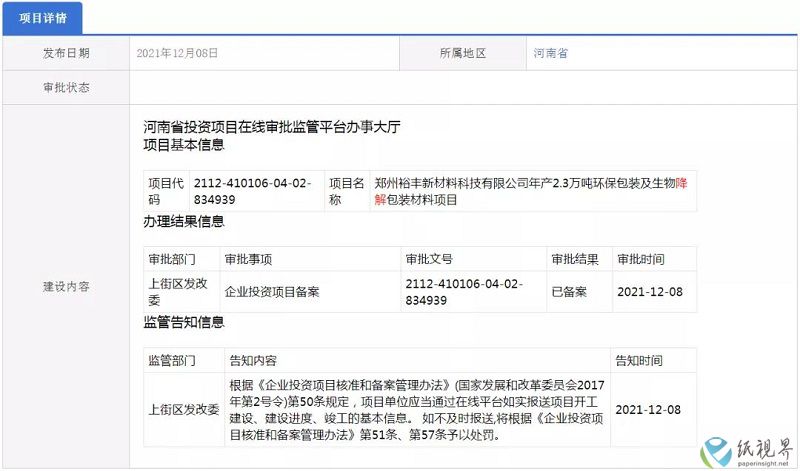Click the 告知内容 column header
Screen dimensions: 800x471
pyautogui.click(x=417, y=361)
